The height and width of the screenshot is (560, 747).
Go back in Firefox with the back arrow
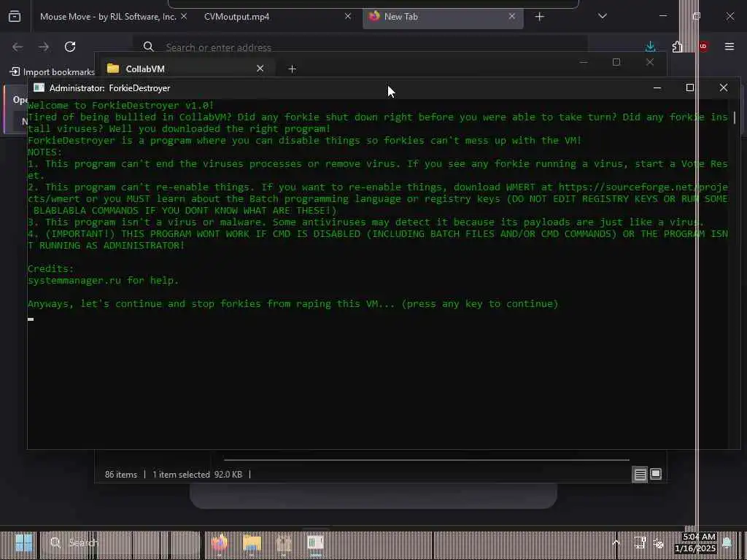pos(18,47)
